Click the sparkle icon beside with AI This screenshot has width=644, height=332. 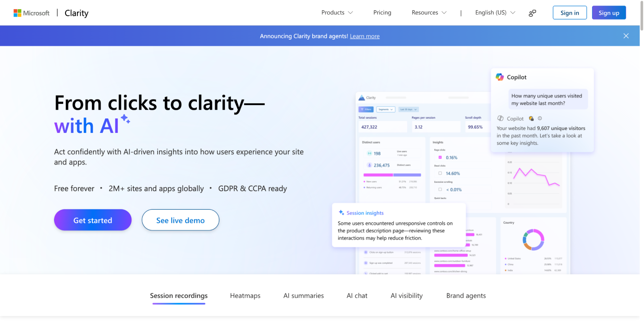pyautogui.click(x=126, y=119)
